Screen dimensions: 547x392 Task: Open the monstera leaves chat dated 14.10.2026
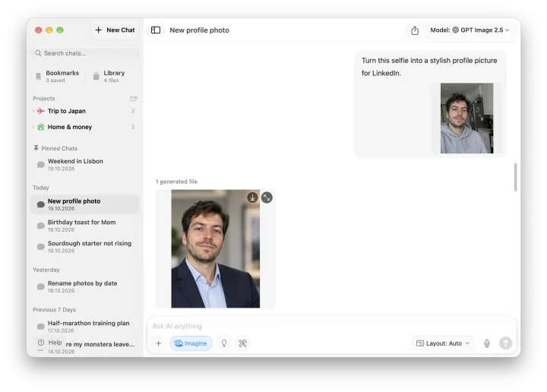pyautogui.click(x=100, y=347)
